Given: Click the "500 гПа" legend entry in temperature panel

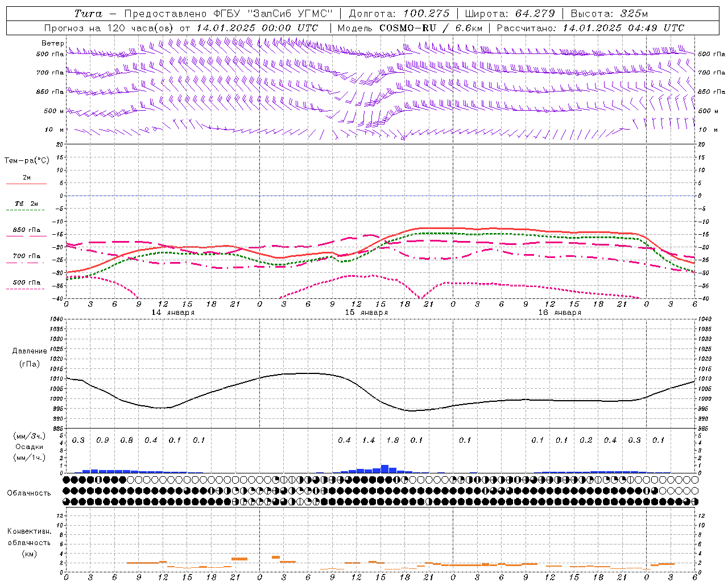Looking at the screenshot, I should [x=27, y=282].
